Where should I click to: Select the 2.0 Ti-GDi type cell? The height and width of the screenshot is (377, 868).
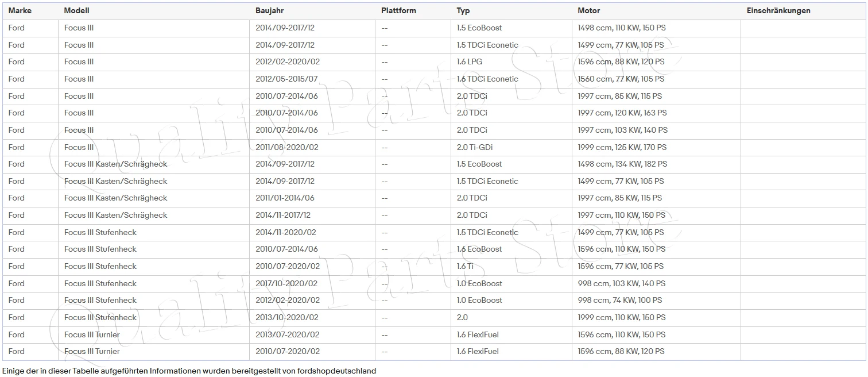511,147
